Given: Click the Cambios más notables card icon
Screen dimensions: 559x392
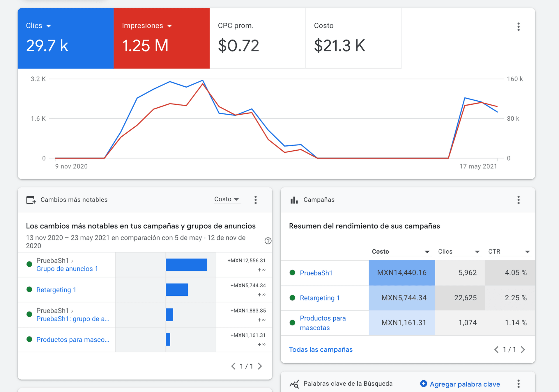Looking at the screenshot, I should (31, 200).
